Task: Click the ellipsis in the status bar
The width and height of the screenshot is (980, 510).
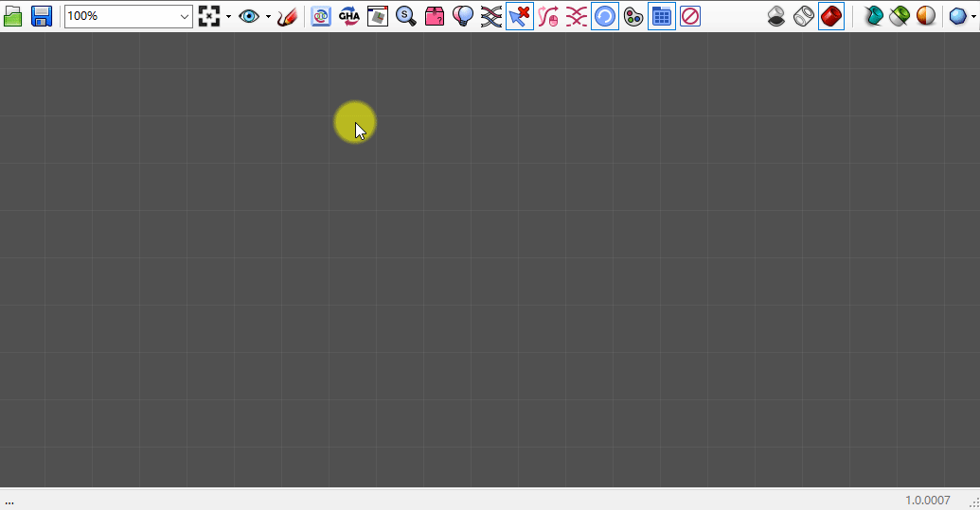Action: pos(9,501)
